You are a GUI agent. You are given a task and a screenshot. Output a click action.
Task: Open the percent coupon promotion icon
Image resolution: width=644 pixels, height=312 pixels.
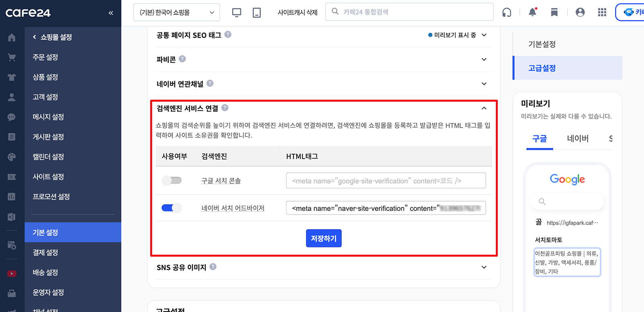point(12,177)
